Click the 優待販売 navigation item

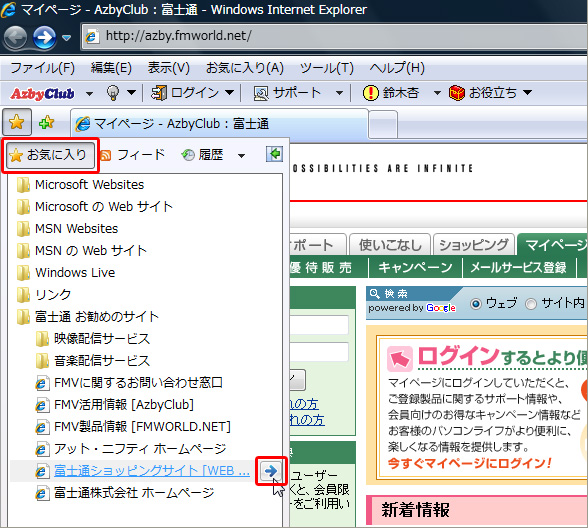321,267
